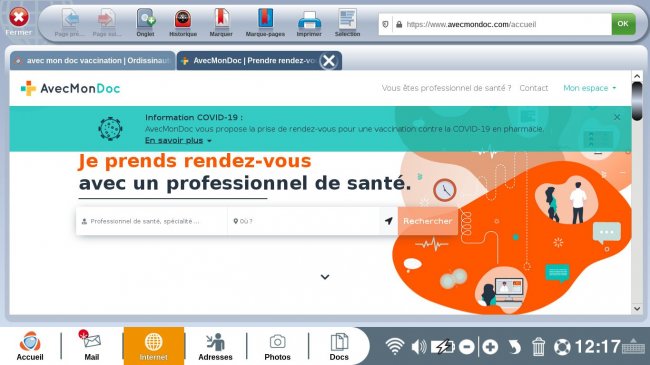Viewport: 650px width, 365px height.
Task: Click the red Fermer close icon
Action: point(19,17)
